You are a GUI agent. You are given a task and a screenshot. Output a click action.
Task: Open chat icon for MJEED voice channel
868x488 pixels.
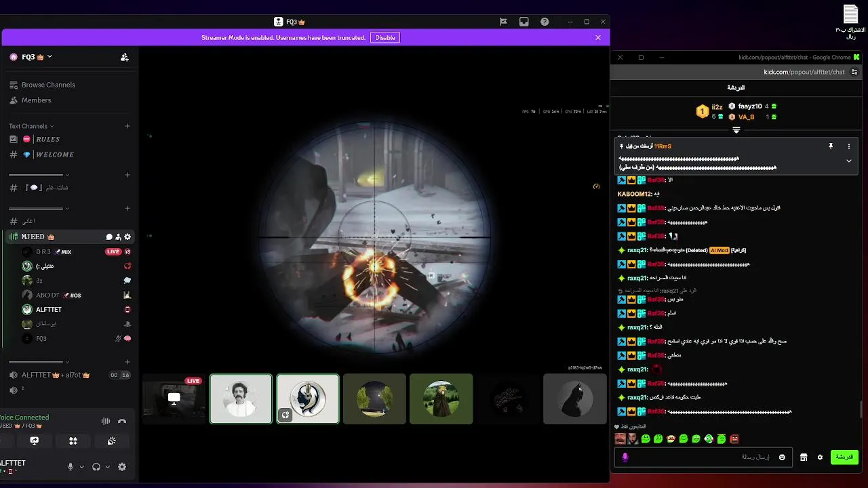click(109, 237)
